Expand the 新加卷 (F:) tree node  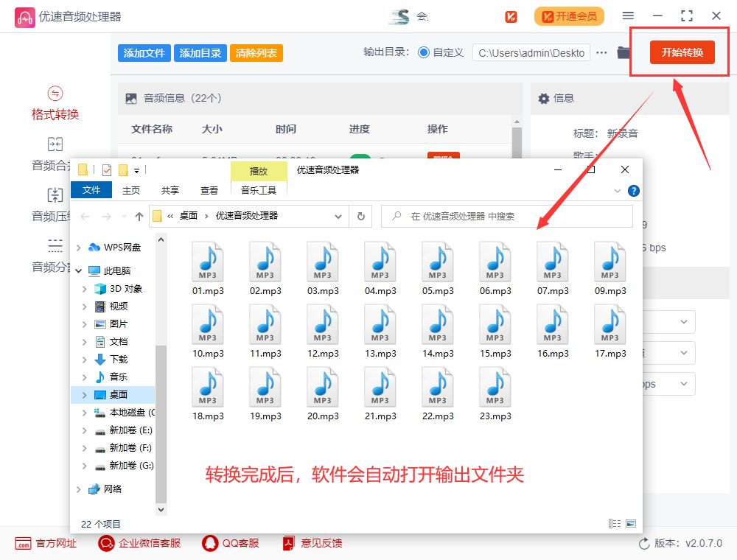[85, 448]
